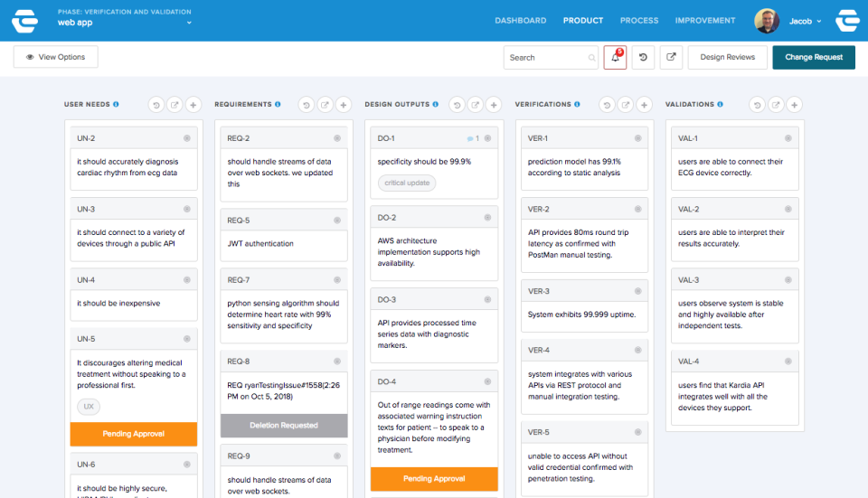Screen dimensions: 868x498
Task: Export the Validations column
Action: point(776,105)
